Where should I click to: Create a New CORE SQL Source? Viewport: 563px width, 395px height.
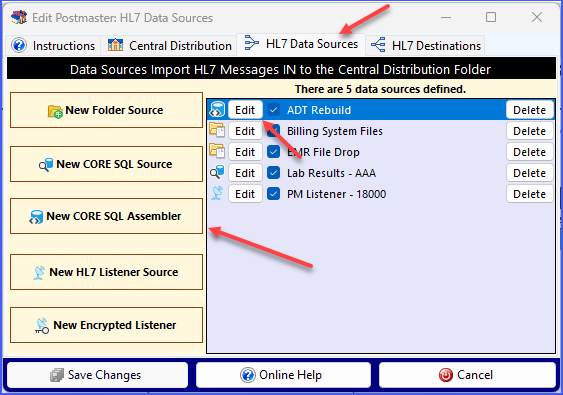106,164
